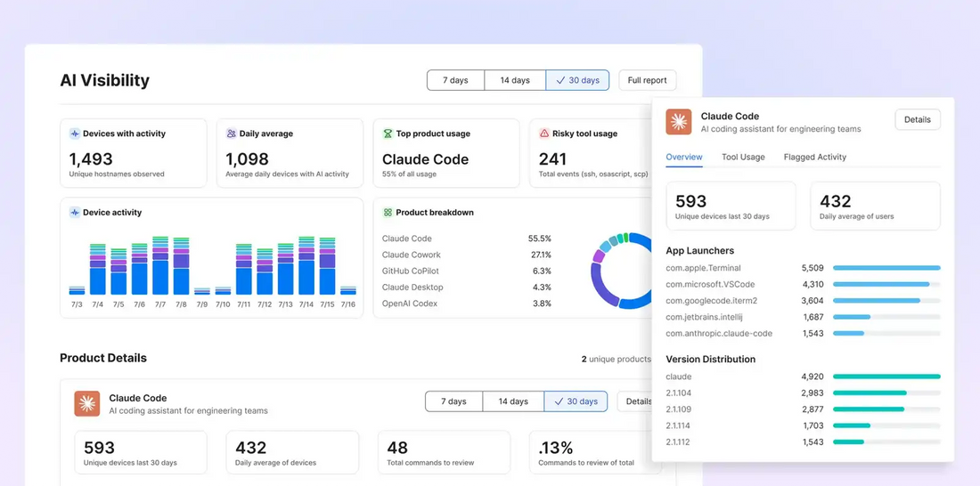Open Details in the Product Details card
Viewport: 980px width, 486px height.
click(635, 401)
